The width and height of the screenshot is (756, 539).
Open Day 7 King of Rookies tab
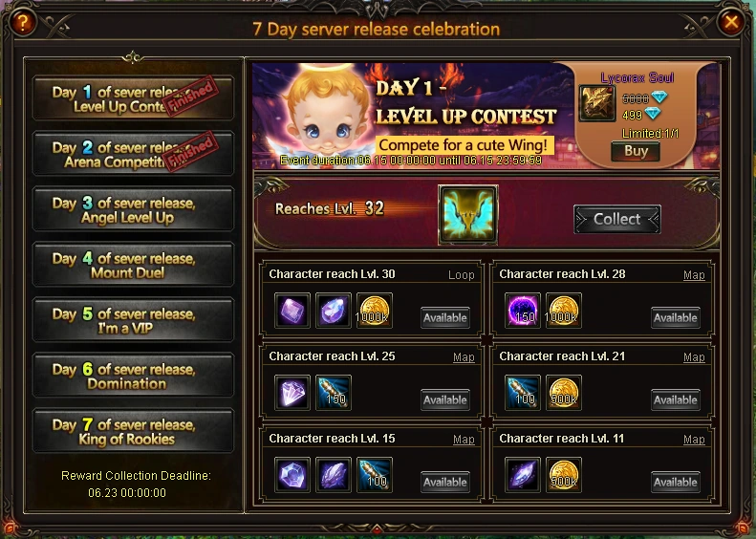[x=133, y=432]
